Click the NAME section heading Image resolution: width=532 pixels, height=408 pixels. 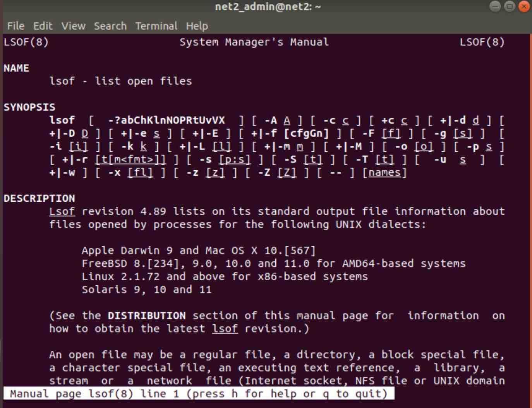tap(16, 68)
